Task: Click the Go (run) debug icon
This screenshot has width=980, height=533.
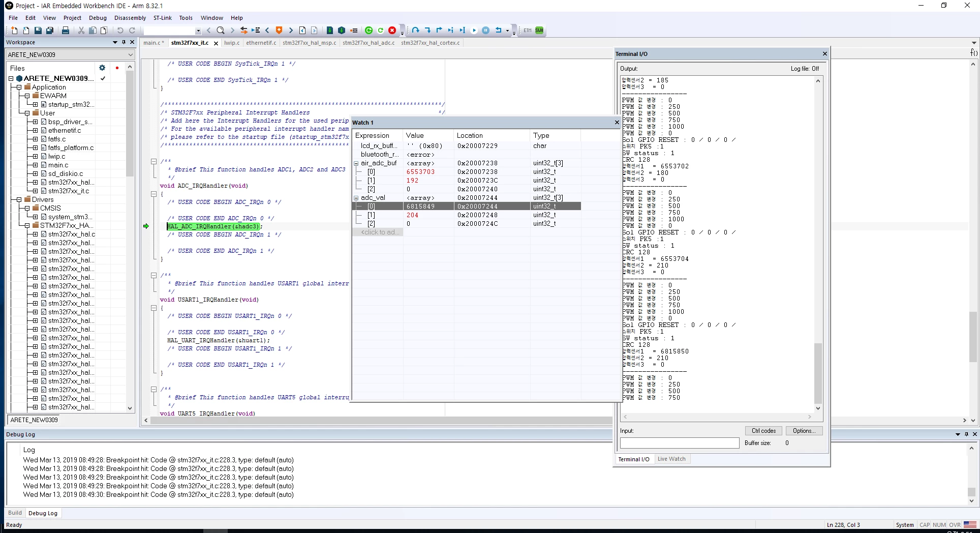Action: coord(474,31)
